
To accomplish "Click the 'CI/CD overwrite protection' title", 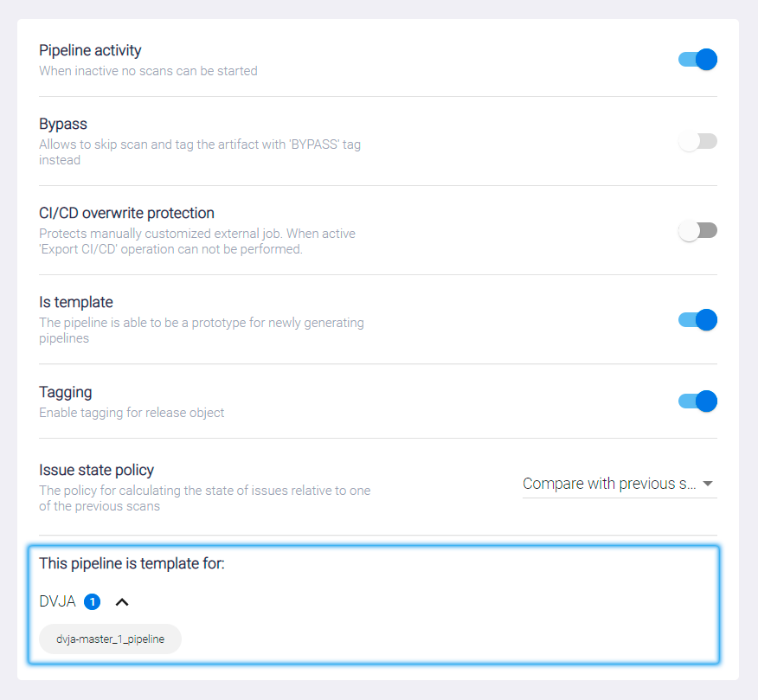I will coord(126,213).
